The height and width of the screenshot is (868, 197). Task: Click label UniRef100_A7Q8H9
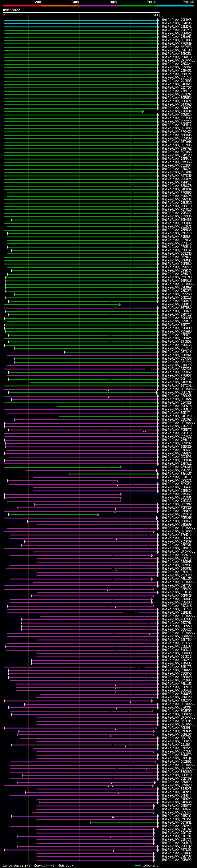click(176, 43)
